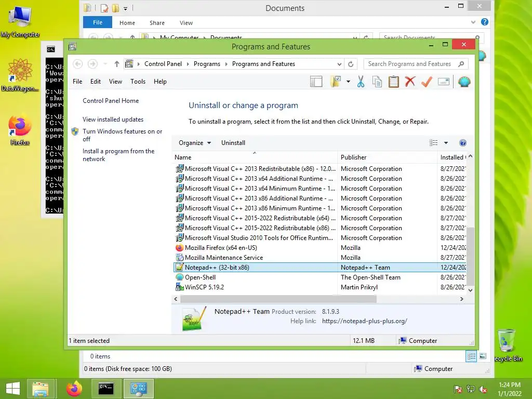The height and width of the screenshot is (399, 532).
Task: Open the File tab in Documents window
Action: pyautogui.click(x=98, y=22)
